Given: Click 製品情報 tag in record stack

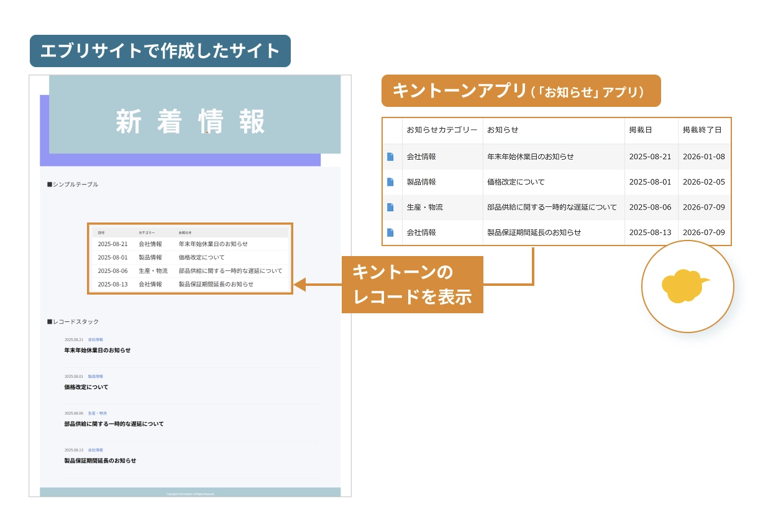Looking at the screenshot, I should click(x=96, y=377).
